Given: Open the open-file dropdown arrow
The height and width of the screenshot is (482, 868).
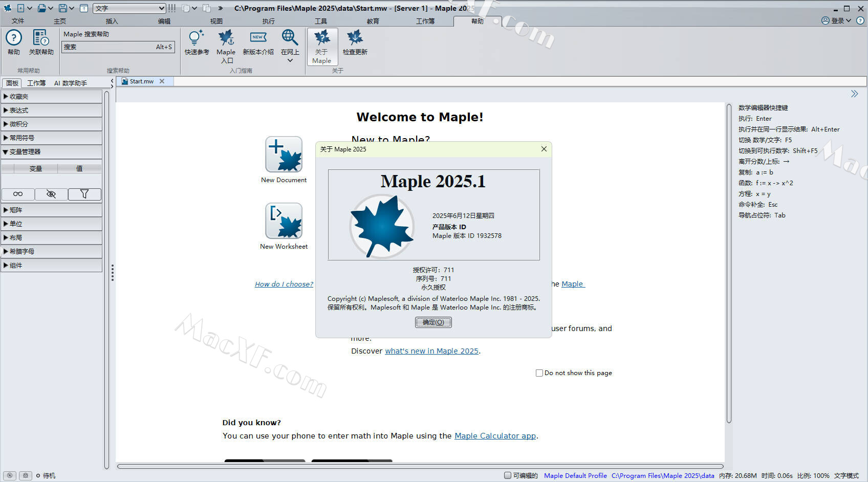Looking at the screenshot, I should point(51,8).
